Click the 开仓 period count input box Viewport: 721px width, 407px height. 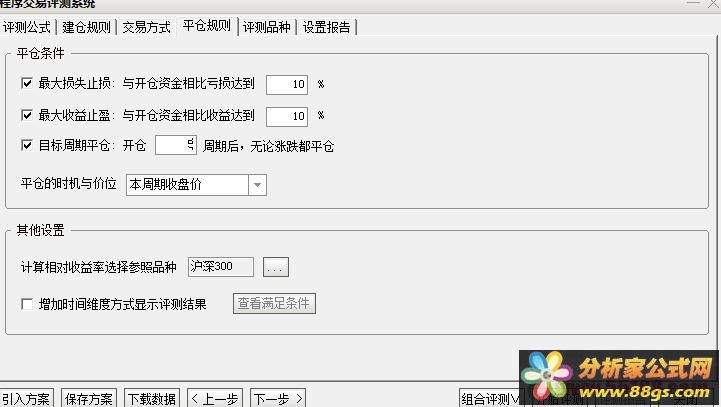point(176,145)
